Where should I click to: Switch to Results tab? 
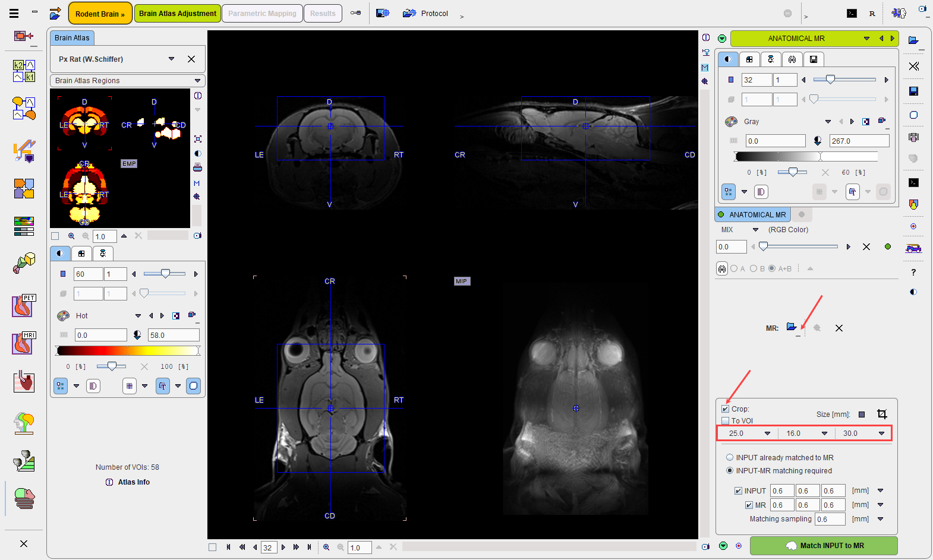(323, 13)
